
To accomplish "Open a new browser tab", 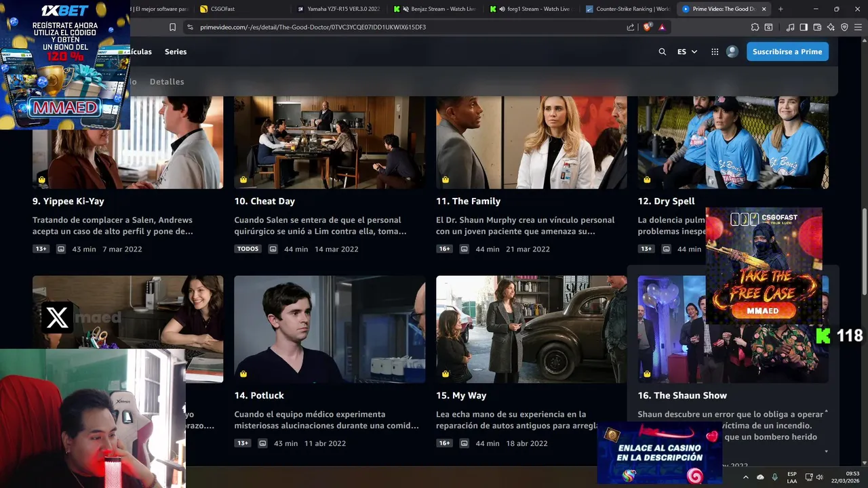I will pyautogui.click(x=781, y=9).
